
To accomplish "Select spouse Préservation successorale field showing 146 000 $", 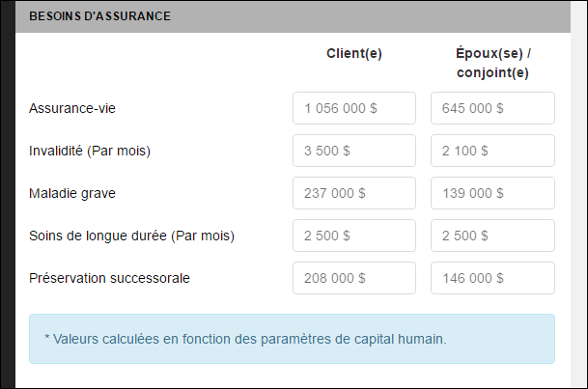I will (492, 278).
